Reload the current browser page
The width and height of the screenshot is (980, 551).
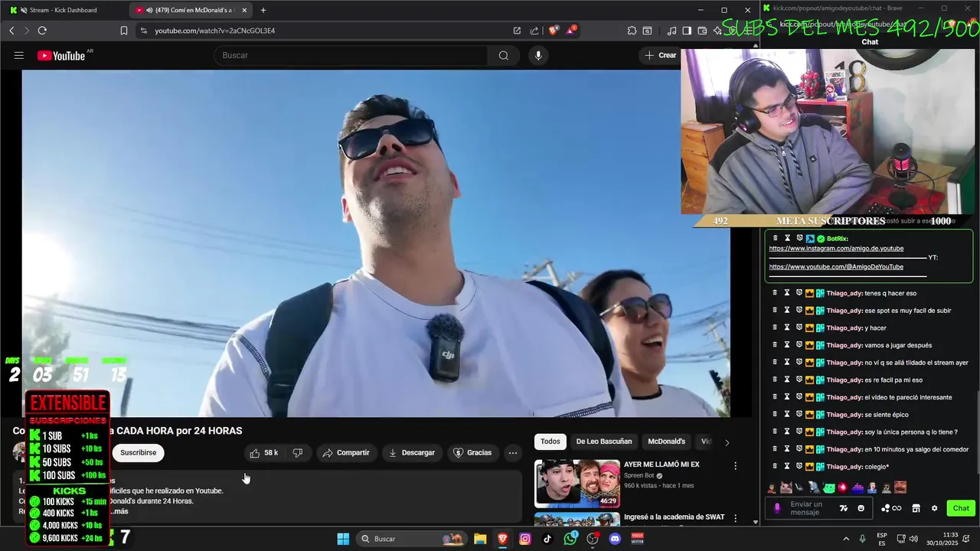42,31
